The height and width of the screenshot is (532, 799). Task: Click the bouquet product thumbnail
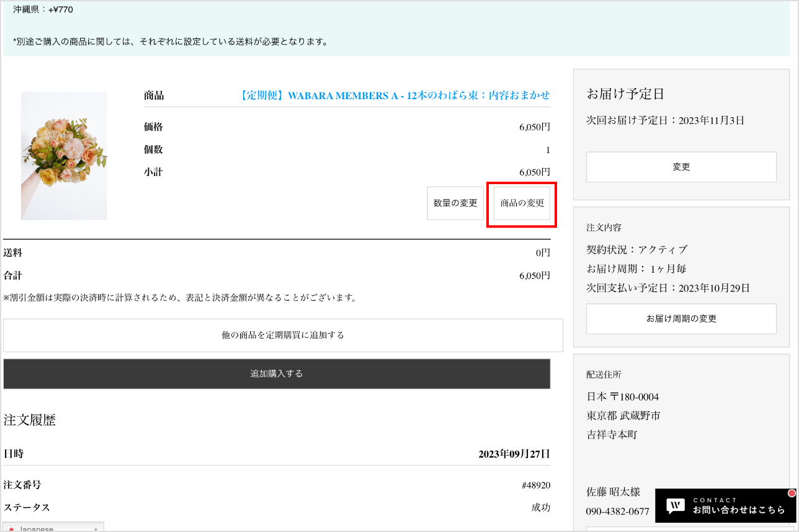(x=64, y=156)
